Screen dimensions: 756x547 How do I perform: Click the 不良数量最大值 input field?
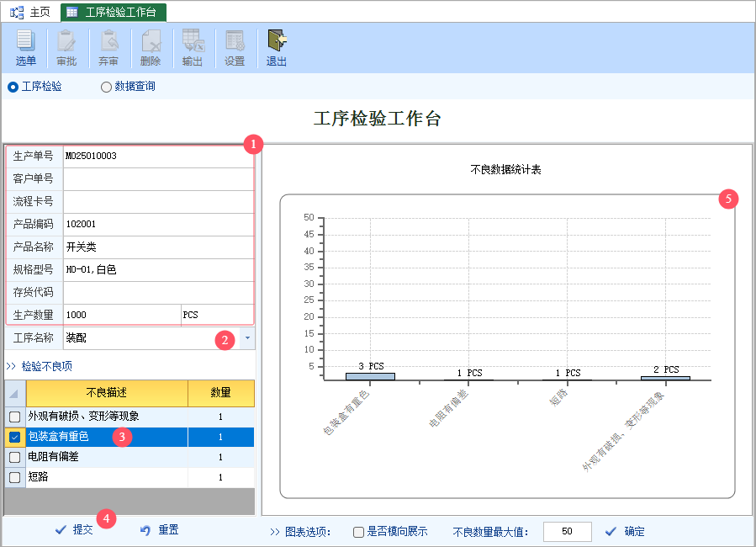[567, 532]
